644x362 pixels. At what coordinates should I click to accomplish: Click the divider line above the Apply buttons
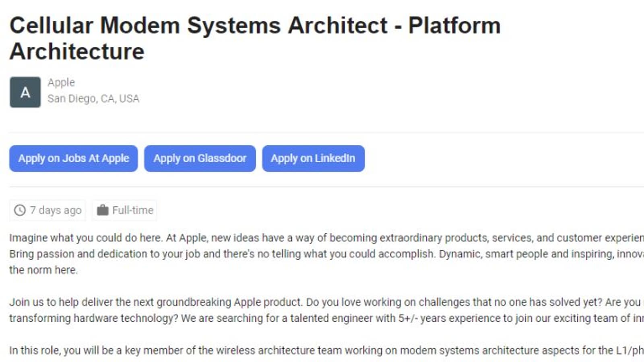322,132
